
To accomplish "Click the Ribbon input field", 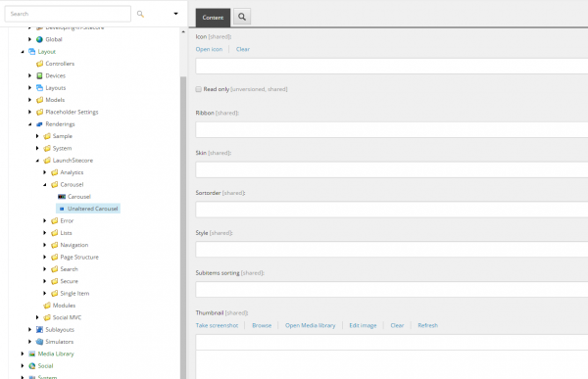I will 391,130.
